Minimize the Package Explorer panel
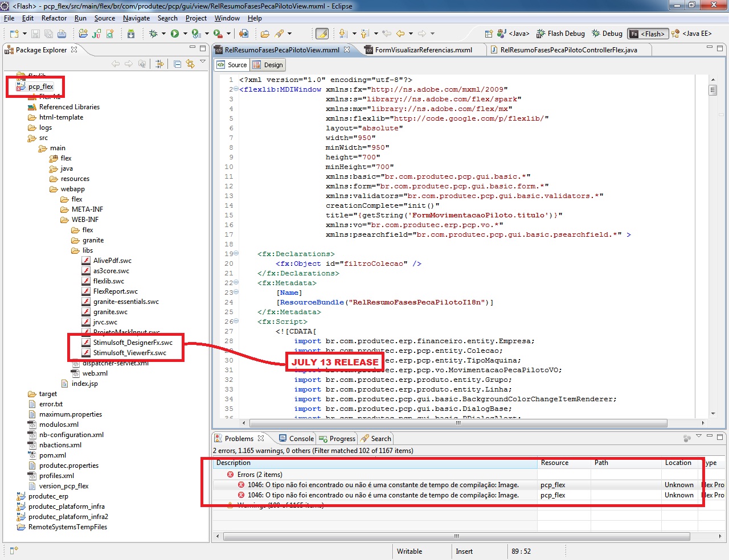 pos(193,48)
